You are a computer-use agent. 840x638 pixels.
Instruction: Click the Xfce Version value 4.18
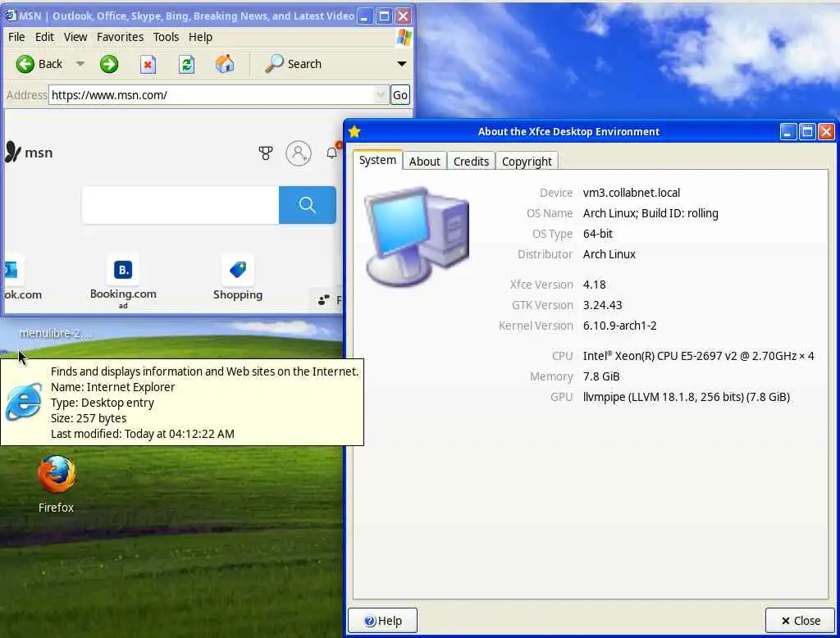coord(594,285)
